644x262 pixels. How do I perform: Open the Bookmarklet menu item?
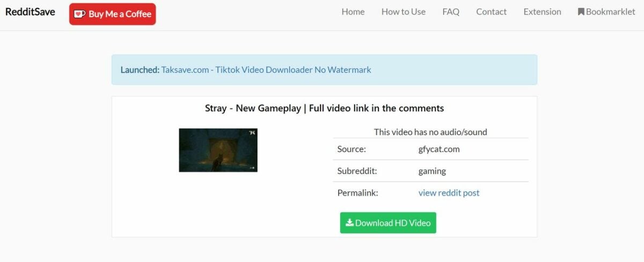click(606, 12)
